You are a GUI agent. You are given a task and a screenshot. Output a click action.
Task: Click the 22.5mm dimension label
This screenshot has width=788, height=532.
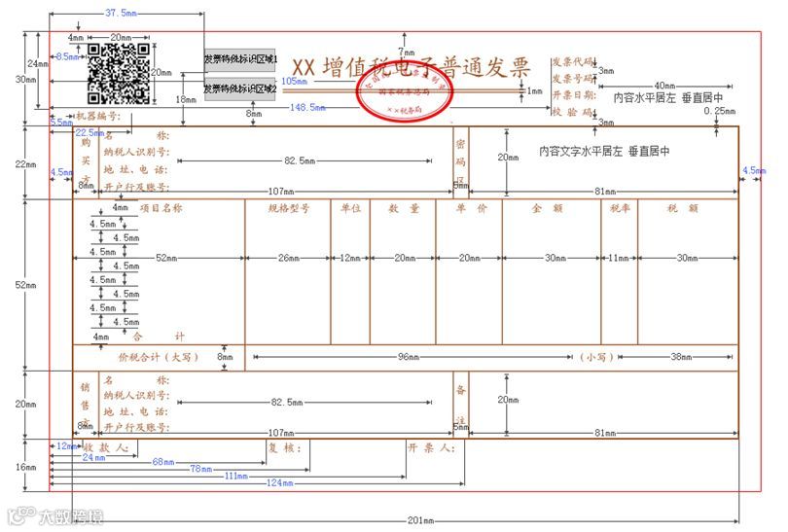point(90,133)
